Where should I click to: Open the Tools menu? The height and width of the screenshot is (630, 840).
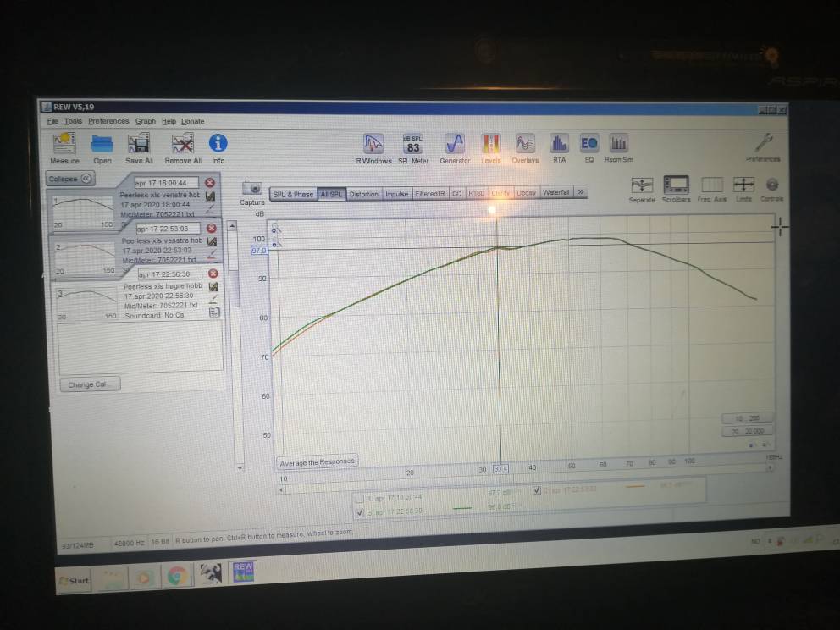pyautogui.click(x=73, y=121)
